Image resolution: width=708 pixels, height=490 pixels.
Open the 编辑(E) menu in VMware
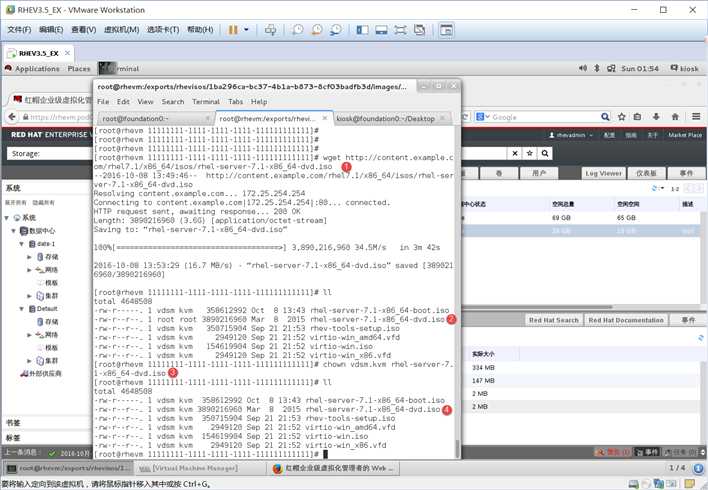click(x=51, y=30)
